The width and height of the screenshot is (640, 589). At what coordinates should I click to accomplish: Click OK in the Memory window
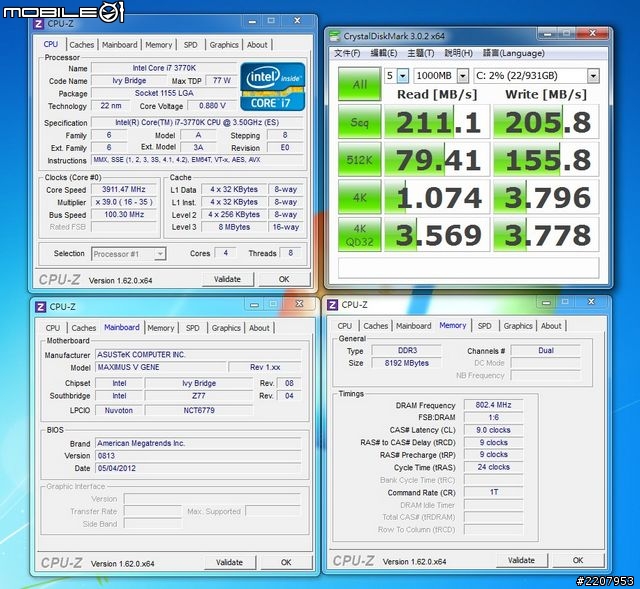[578, 560]
